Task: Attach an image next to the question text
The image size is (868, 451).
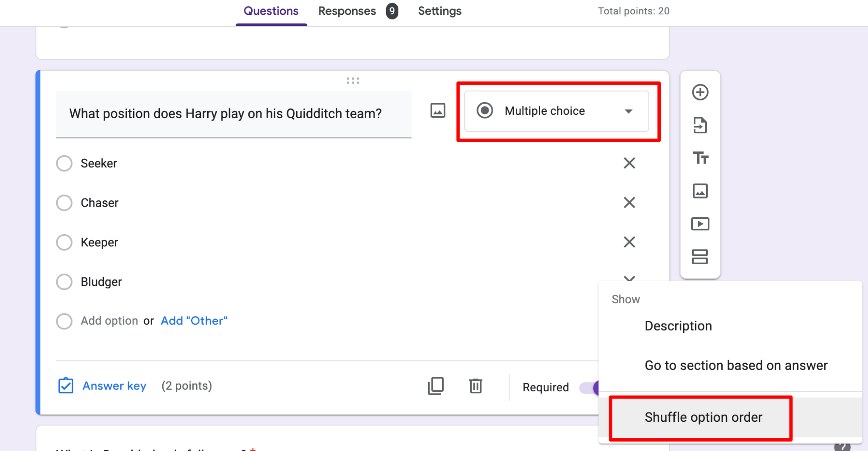Action: pos(438,111)
